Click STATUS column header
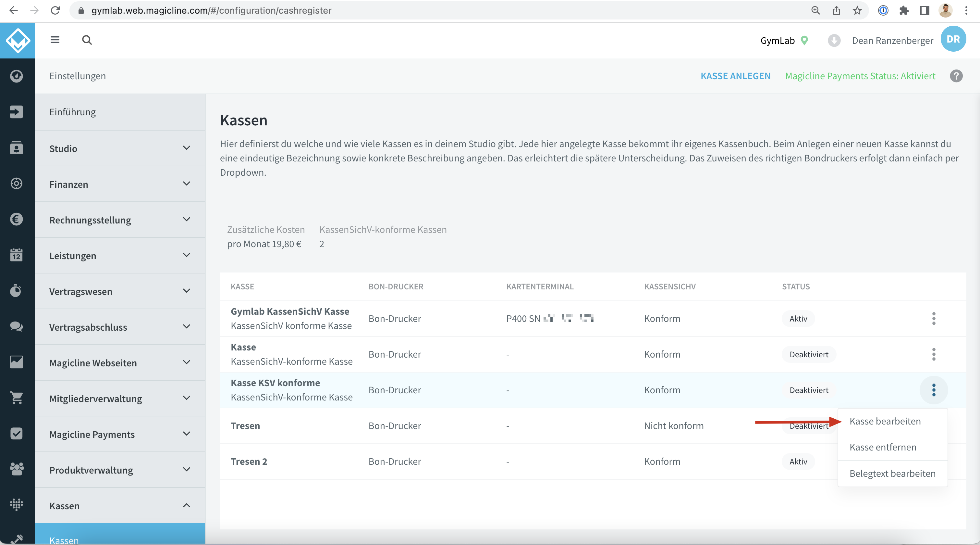 tap(796, 287)
